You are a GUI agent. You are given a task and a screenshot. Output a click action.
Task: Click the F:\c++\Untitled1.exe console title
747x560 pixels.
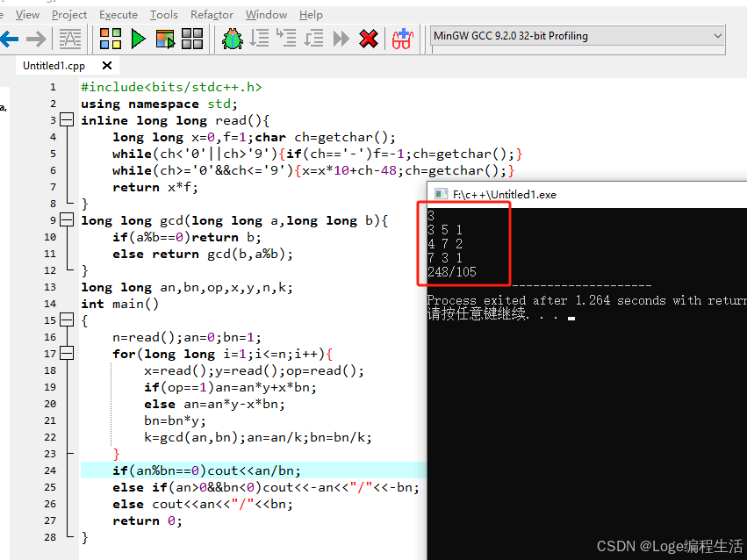505,194
